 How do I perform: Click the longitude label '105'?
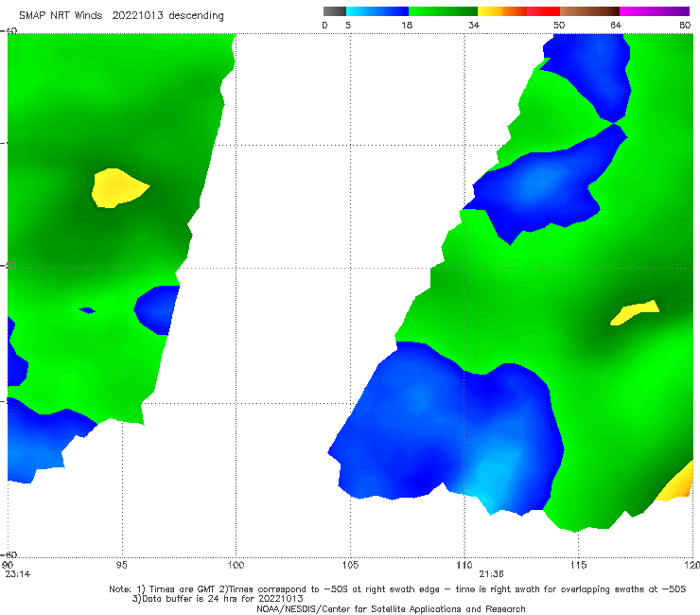pos(350,565)
